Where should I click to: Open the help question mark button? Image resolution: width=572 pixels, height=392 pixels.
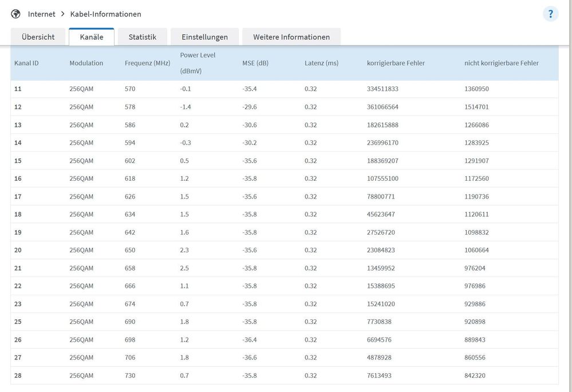coord(550,14)
